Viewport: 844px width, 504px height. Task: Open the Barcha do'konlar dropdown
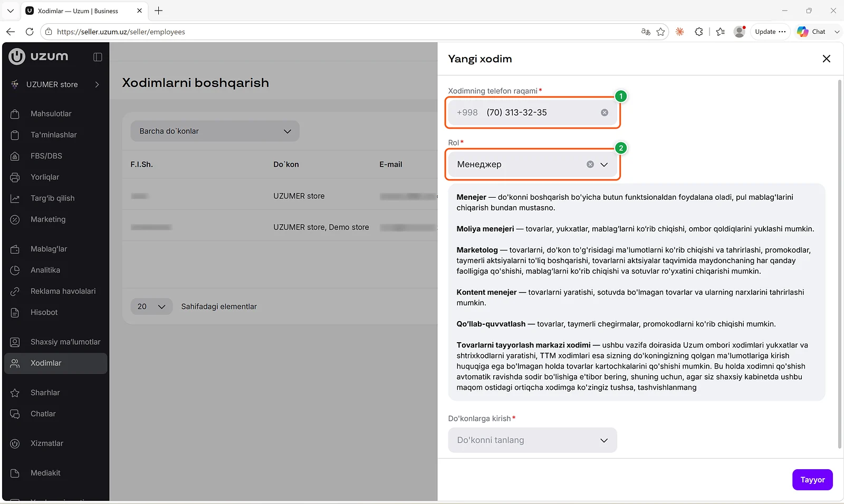tap(215, 131)
